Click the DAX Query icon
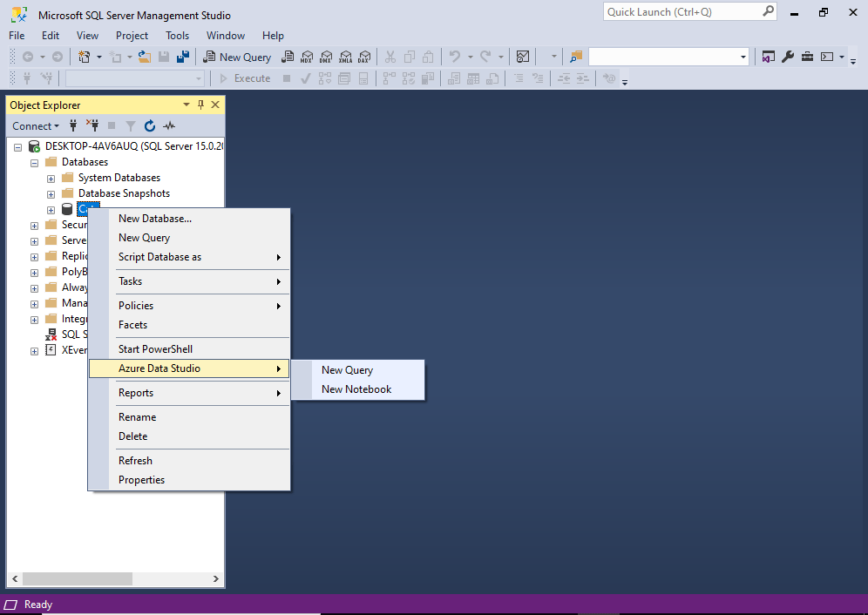Screen dimensions: 868x615 point(364,57)
